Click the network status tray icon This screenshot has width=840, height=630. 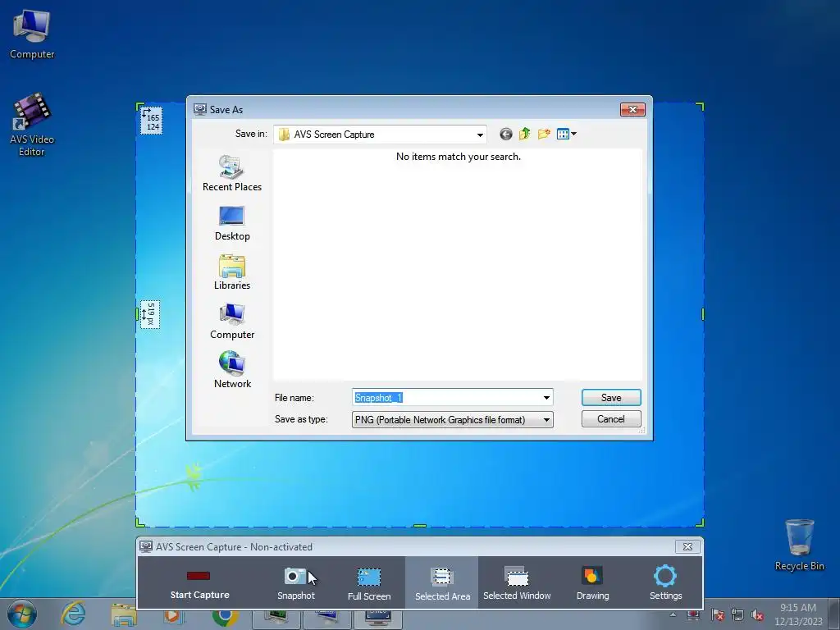(x=737, y=615)
